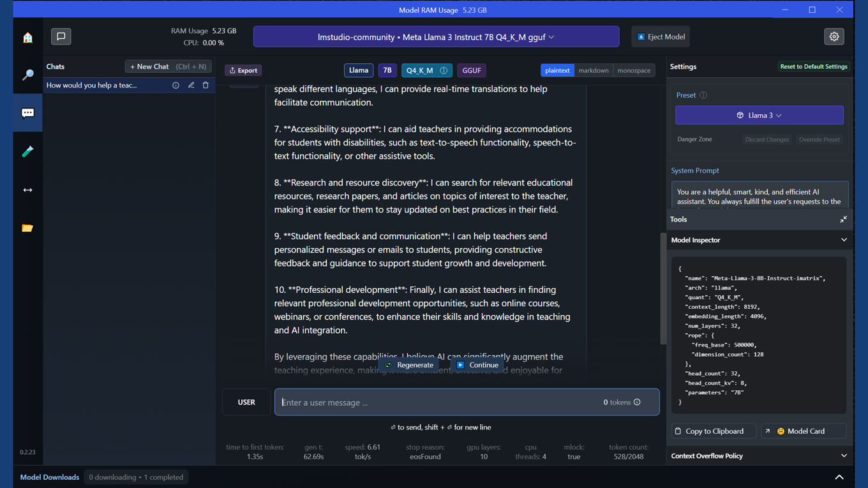Open the My Models folder icon

tap(27, 228)
